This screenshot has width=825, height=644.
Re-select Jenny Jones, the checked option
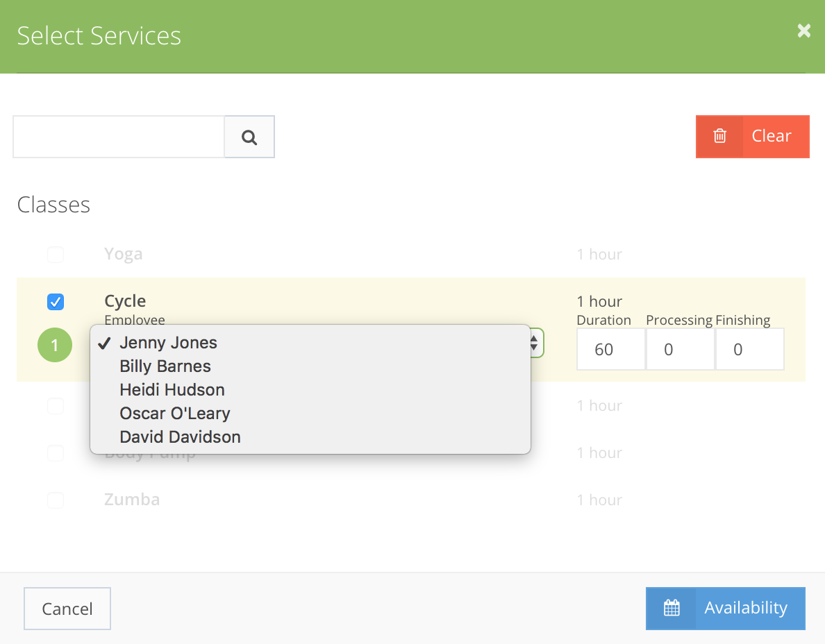point(167,342)
